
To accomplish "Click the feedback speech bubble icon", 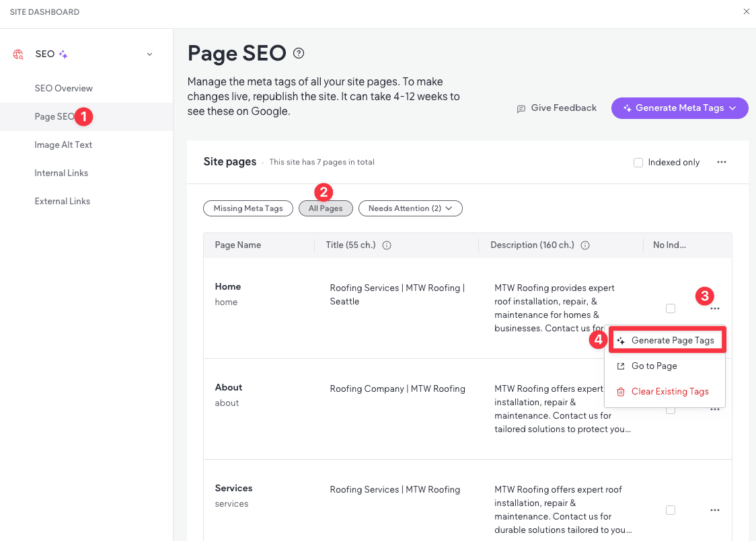I will click(521, 109).
